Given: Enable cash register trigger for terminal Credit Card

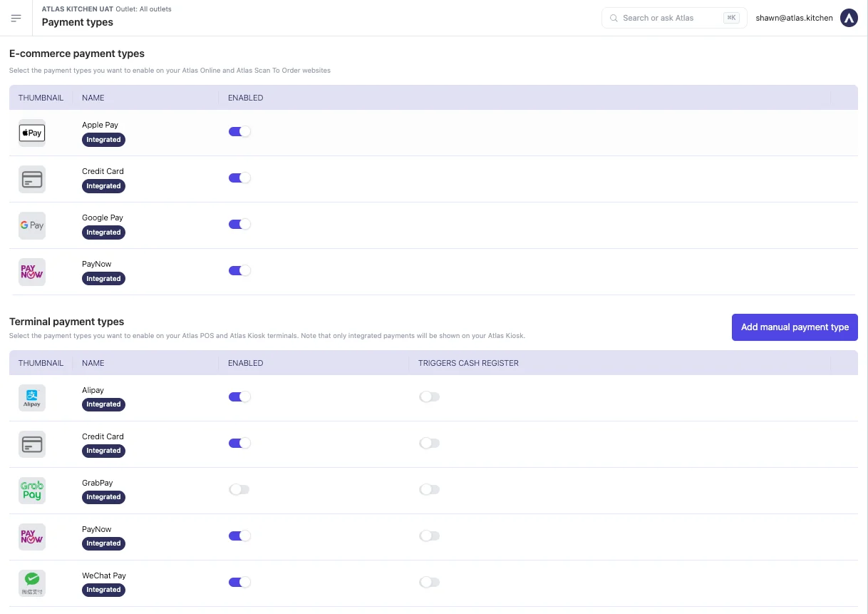Looking at the screenshot, I should [430, 444].
